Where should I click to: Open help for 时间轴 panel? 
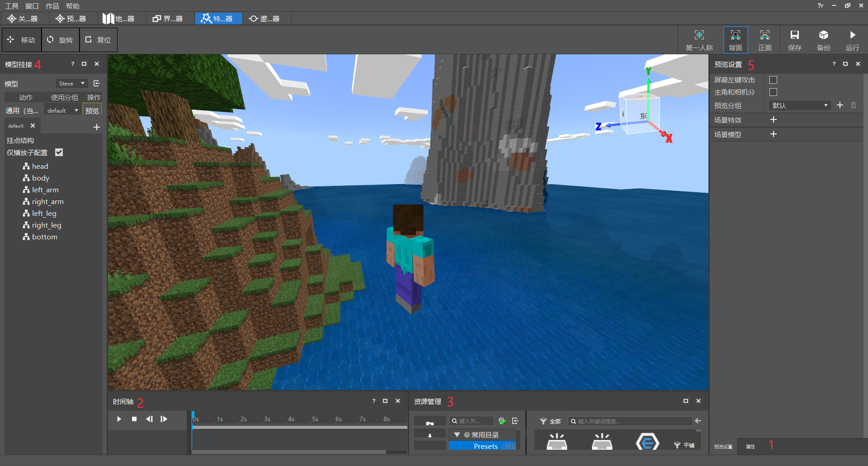374,401
